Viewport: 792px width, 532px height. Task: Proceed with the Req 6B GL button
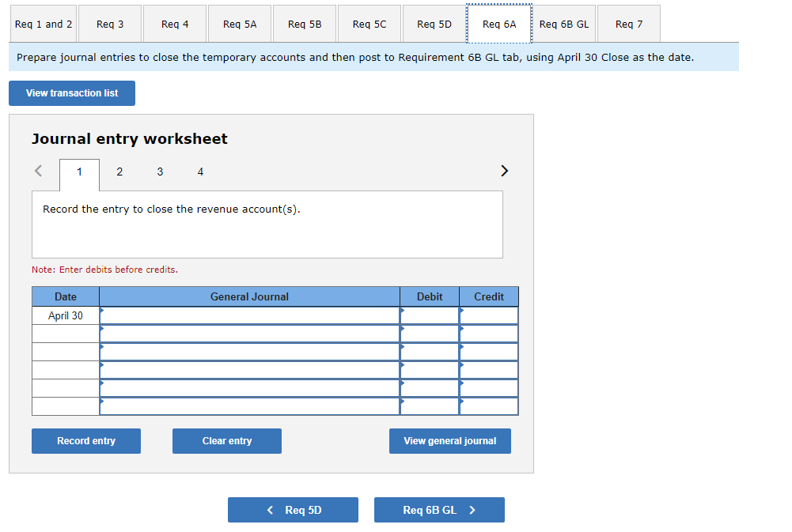(439, 510)
